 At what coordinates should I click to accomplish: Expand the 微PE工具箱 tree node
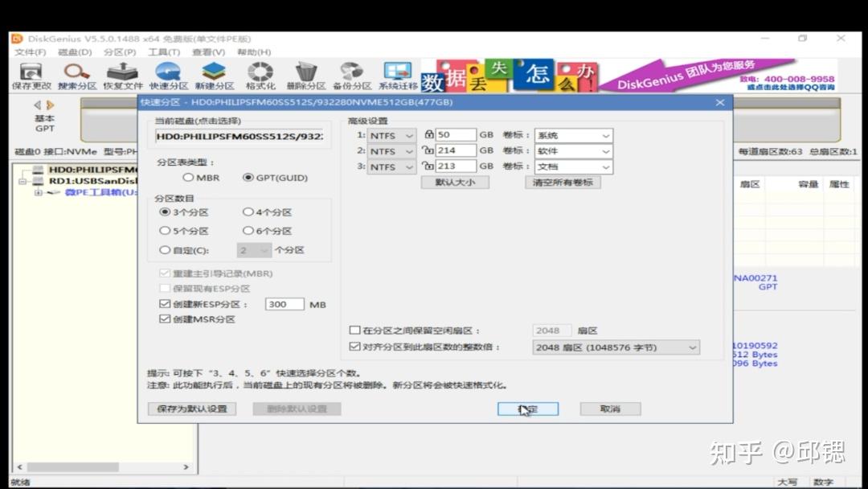(x=39, y=193)
